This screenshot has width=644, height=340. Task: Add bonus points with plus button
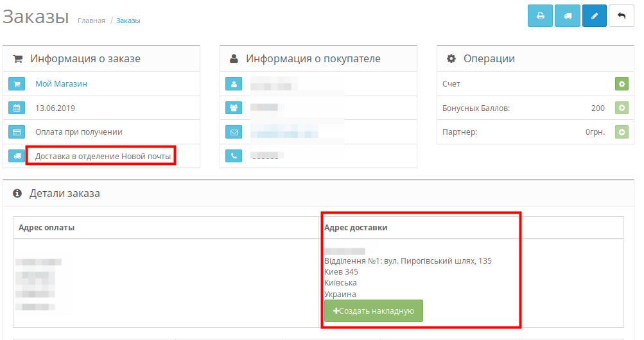[x=622, y=108]
